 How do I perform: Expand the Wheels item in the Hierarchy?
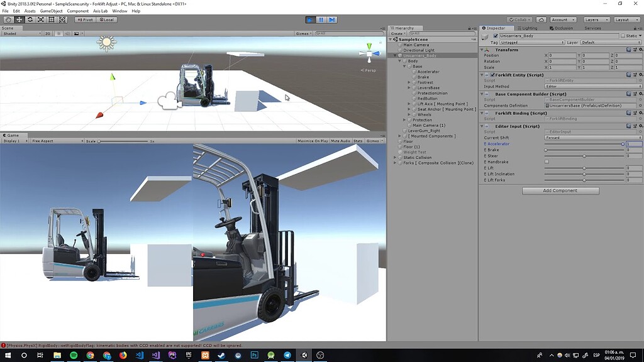tap(409, 114)
